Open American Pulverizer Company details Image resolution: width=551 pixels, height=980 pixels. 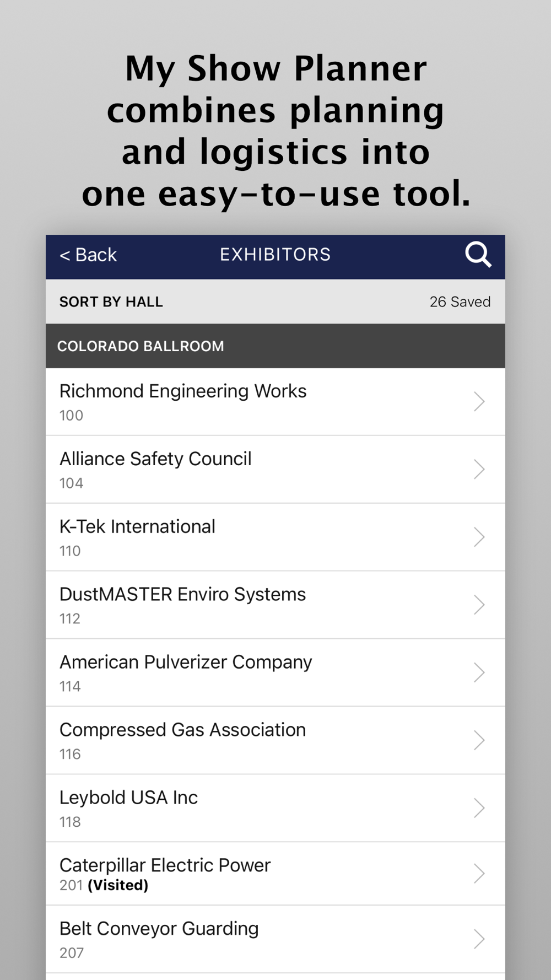[186, 663]
